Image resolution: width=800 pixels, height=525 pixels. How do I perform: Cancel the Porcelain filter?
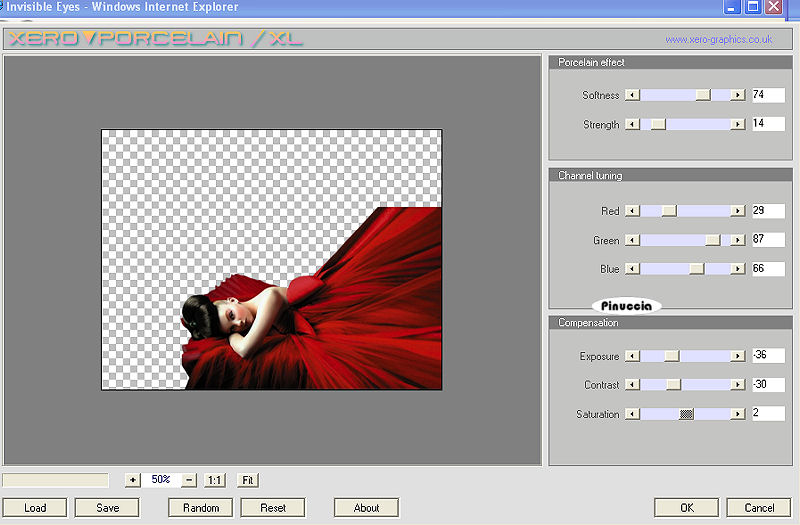[x=759, y=508]
